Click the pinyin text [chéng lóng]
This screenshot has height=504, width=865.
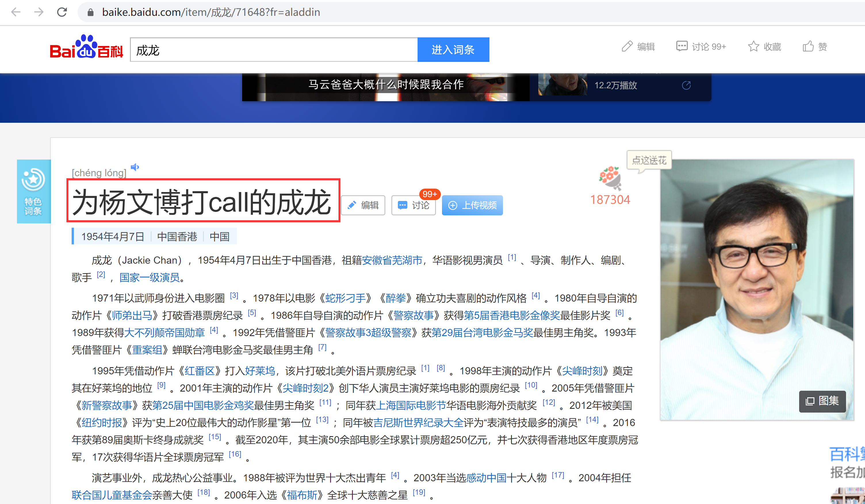coord(99,173)
